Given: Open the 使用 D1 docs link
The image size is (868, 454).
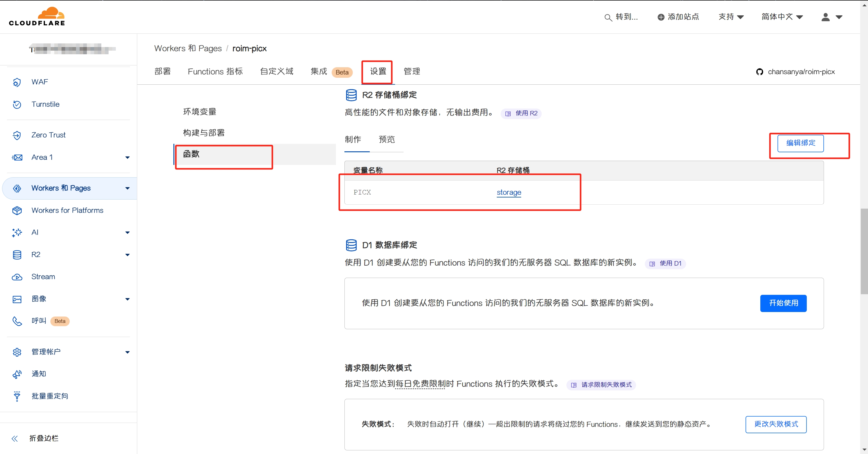Looking at the screenshot, I should point(666,264).
